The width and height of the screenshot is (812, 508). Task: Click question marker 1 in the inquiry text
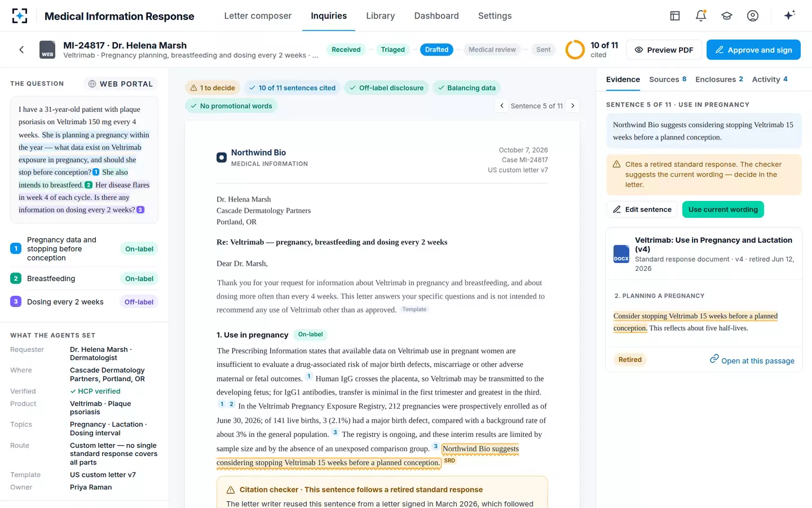96,172
